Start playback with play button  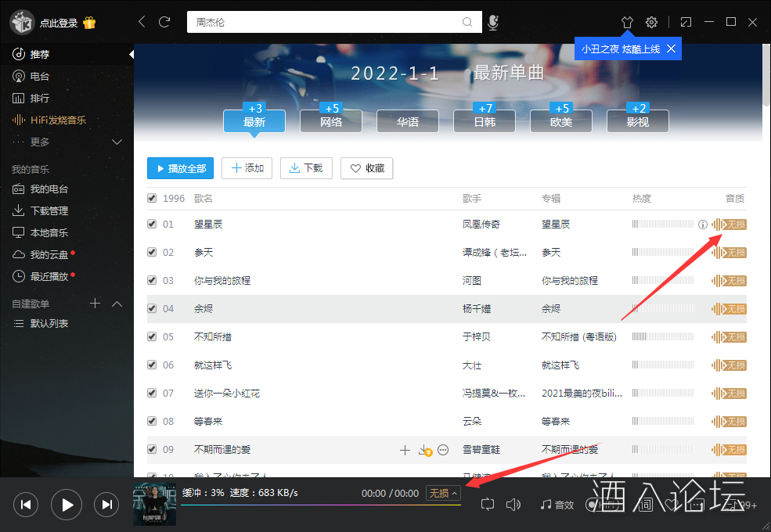pos(67,505)
